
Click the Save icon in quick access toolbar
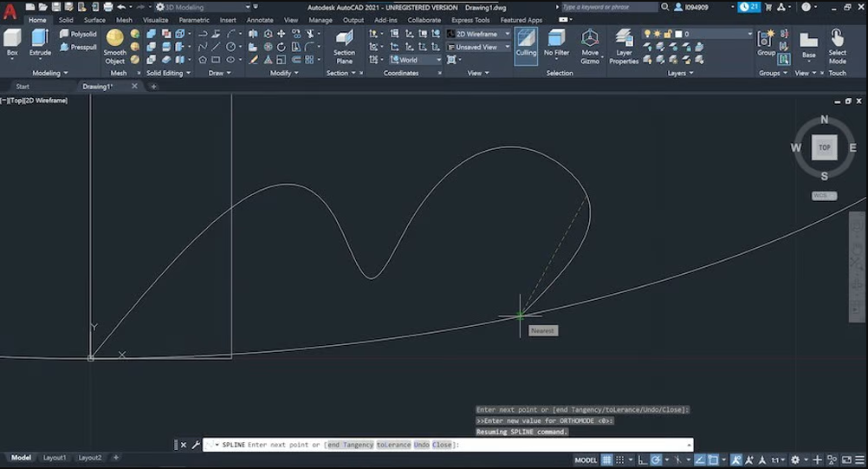(56, 7)
